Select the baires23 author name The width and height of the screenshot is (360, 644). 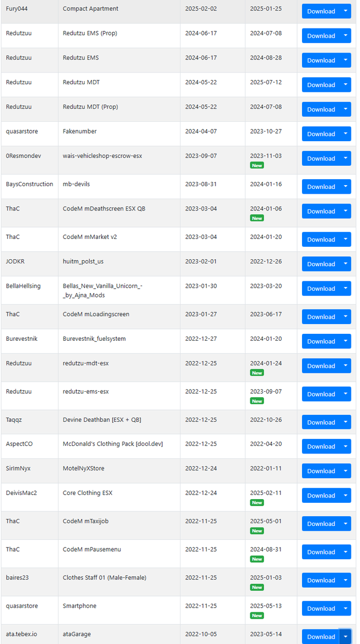[x=17, y=577]
